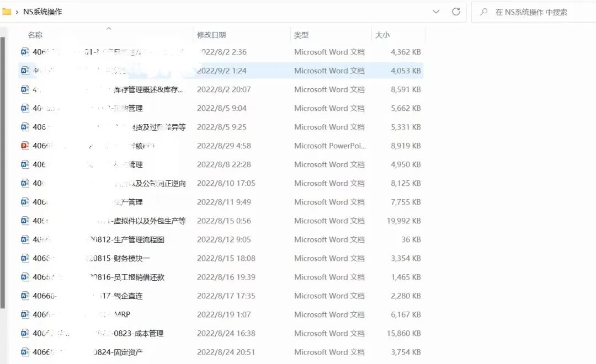Click the date 2022/8/19 1:07

(224, 314)
